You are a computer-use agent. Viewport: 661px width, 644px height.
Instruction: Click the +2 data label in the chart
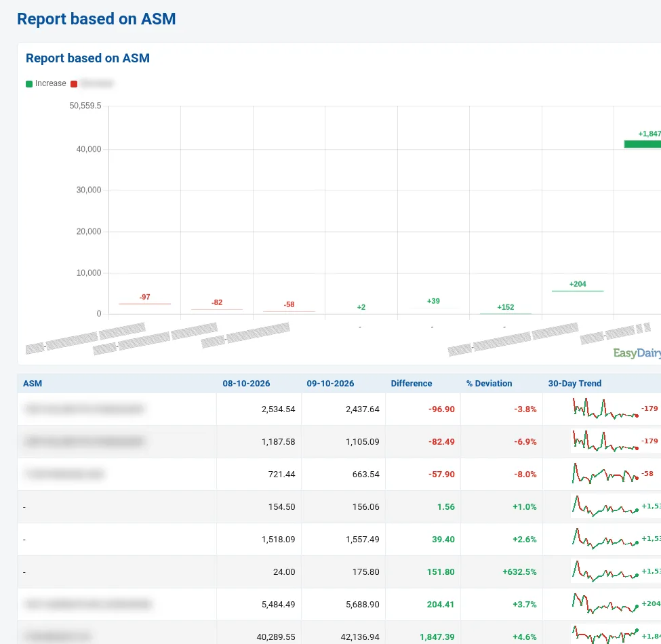(361, 307)
